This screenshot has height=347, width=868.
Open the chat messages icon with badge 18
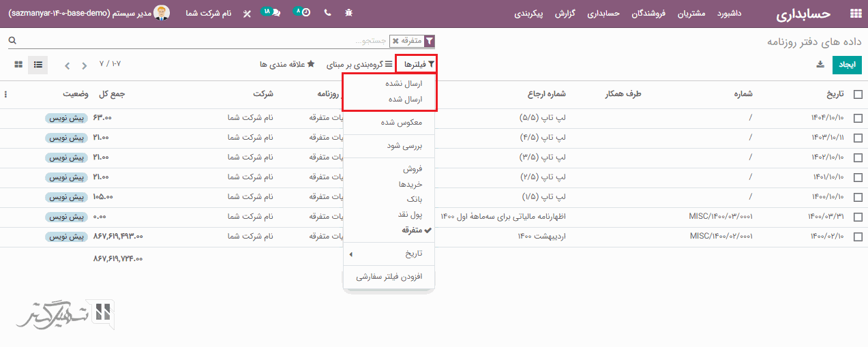pos(274,13)
